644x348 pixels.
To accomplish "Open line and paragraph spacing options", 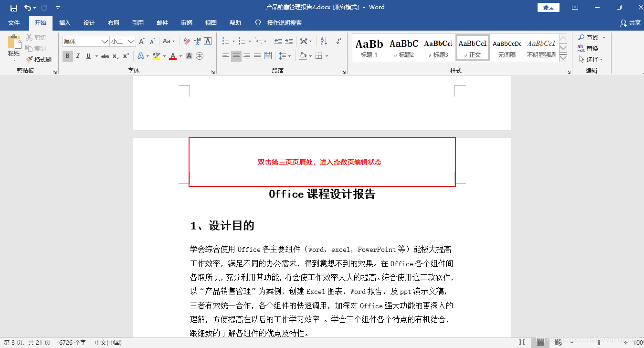I will (283, 56).
